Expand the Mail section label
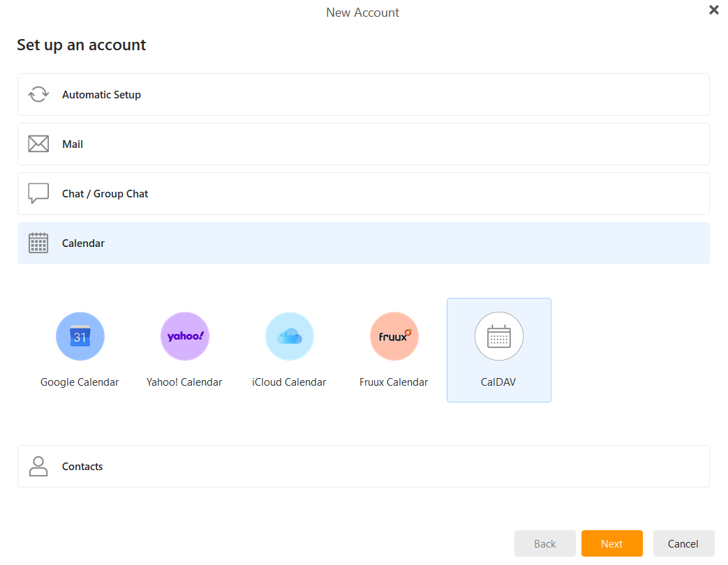The height and width of the screenshot is (565, 728). pos(73,144)
